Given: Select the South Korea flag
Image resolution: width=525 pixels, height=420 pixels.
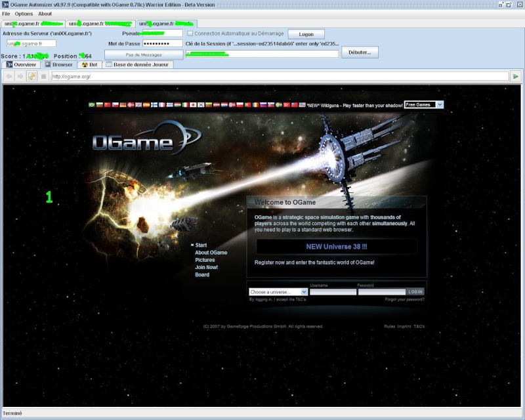Looking at the screenshot, I should click(x=201, y=105).
